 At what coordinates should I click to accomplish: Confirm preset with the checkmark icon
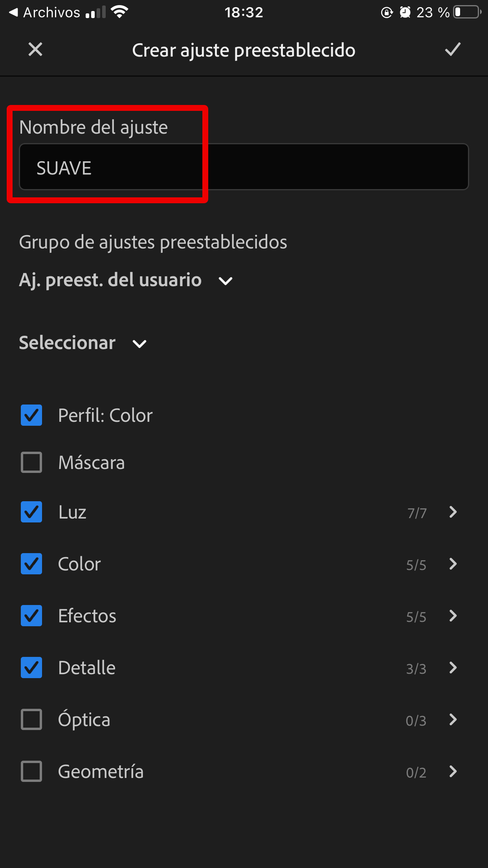[x=453, y=50]
